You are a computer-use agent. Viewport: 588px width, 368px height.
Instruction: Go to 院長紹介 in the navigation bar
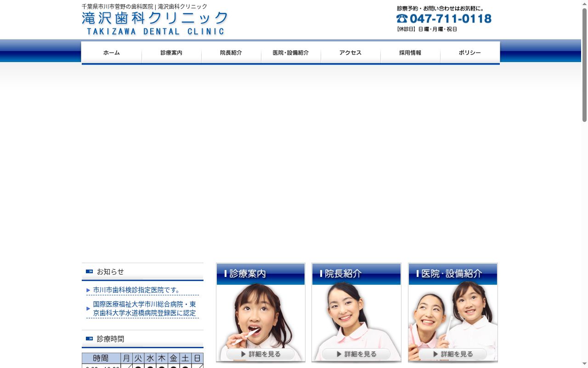(231, 52)
